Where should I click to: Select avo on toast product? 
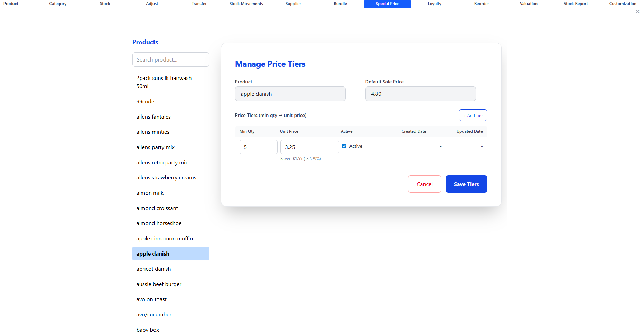point(171,299)
